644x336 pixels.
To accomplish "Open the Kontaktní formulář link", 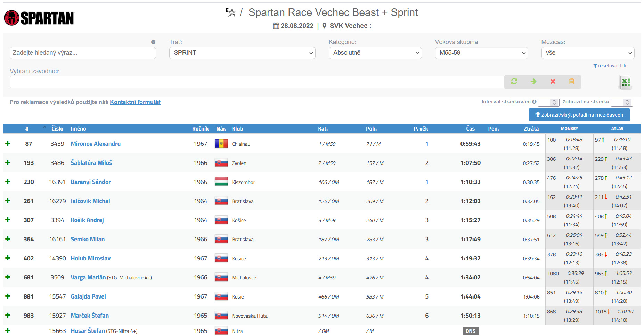I will click(135, 102).
